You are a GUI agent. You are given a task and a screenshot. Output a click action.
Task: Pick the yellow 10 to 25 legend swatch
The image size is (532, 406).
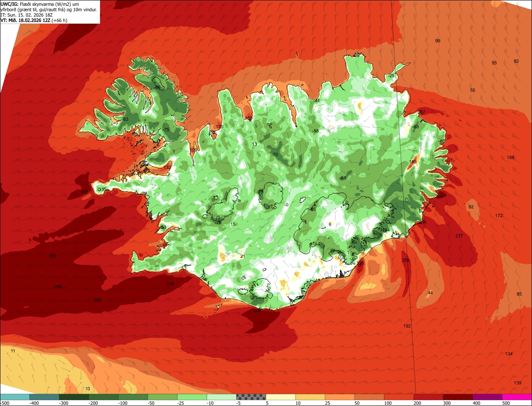click(310, 397)
